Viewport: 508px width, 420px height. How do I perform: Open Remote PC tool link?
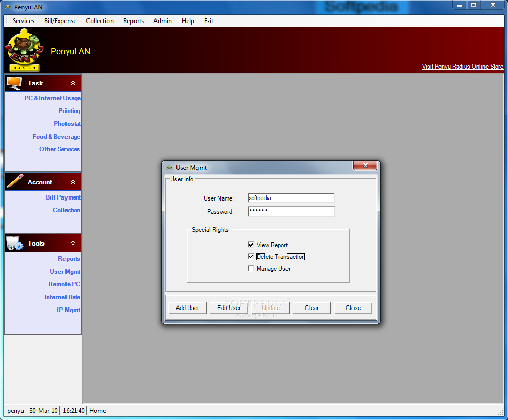pyautogui.click(x=64, y=284)
